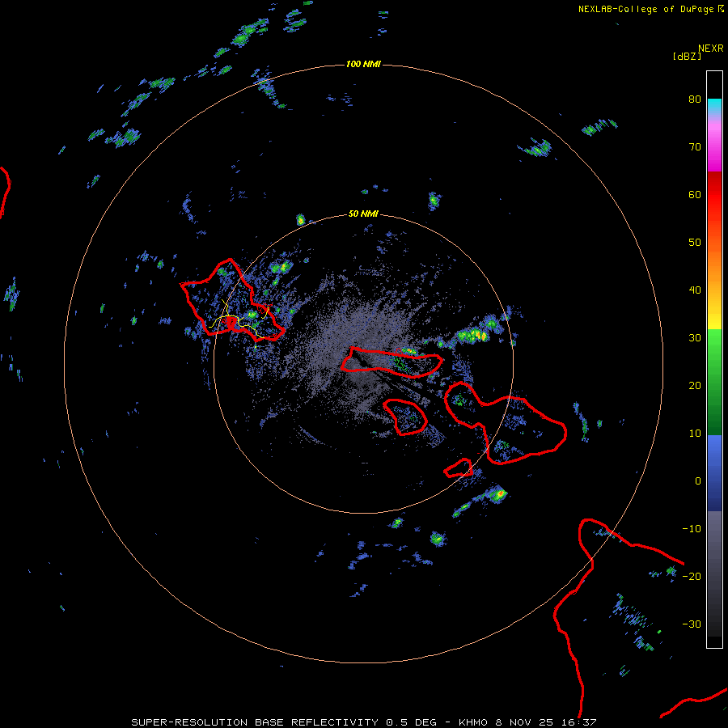
Task: Click the 30 value on dBZ scale
Action: coord(695,338)
